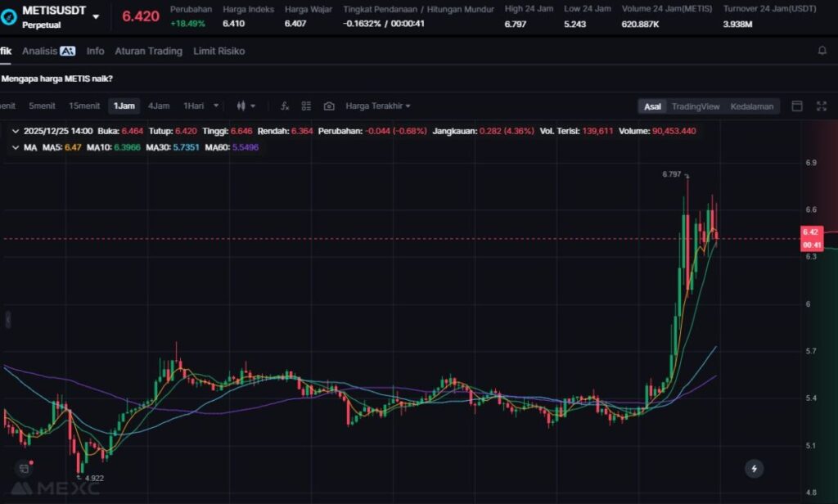Open the Harga Terakhir price dropdown
This screenshot has height=504, width=838.
[x=377, y=106]
